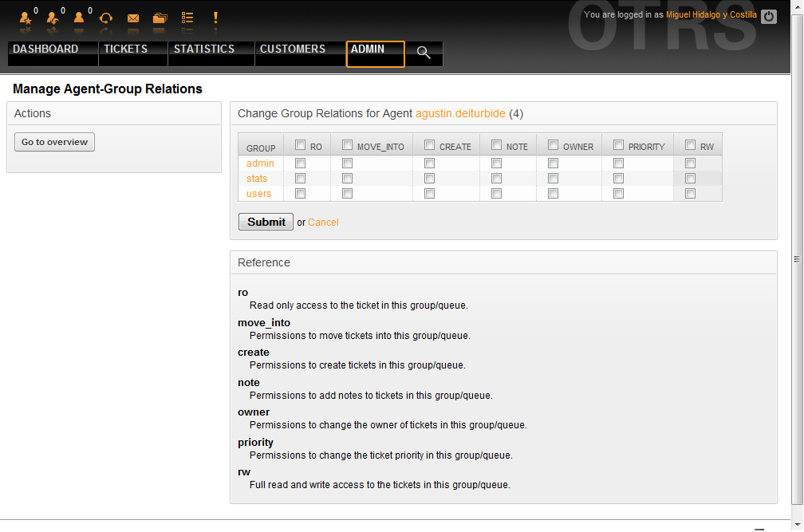Click the headset phone ticket icon
Image resolution: width=804 pixels, height=532 pixels.
click(106, 18)
